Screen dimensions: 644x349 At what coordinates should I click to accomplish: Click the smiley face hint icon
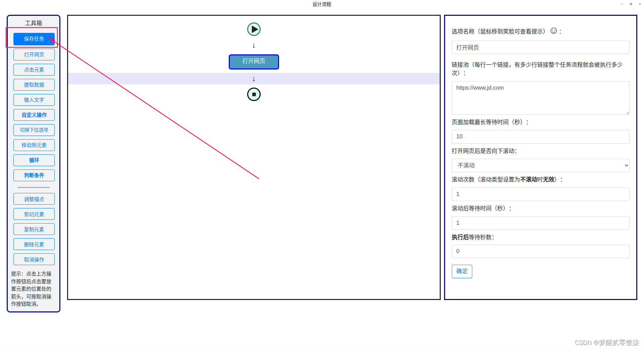[x=554, y=31]
